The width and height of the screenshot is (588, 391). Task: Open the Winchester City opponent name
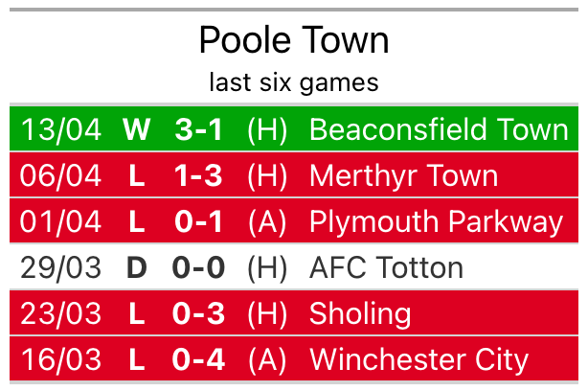click(x=418, y=359)
